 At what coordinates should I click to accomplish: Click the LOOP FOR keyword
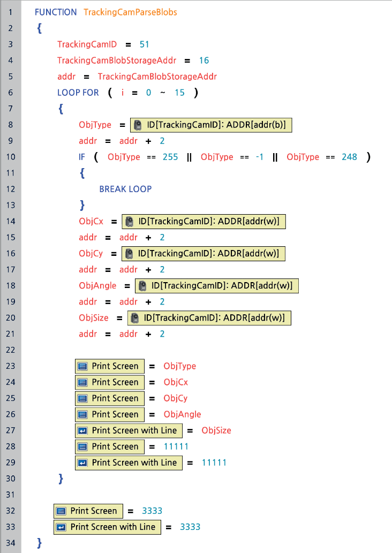coord(78,93)
